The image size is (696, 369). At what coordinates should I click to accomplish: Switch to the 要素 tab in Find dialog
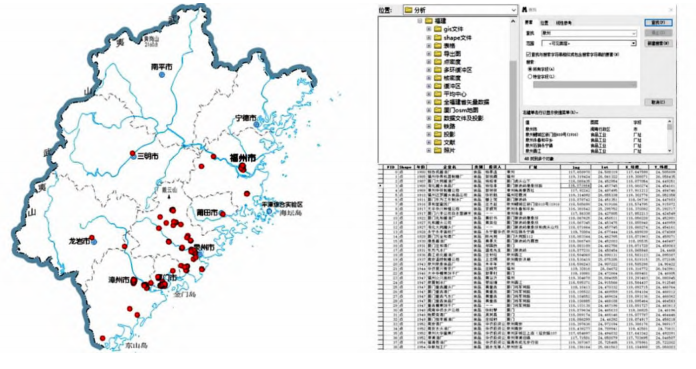click(x=529, y=23)
